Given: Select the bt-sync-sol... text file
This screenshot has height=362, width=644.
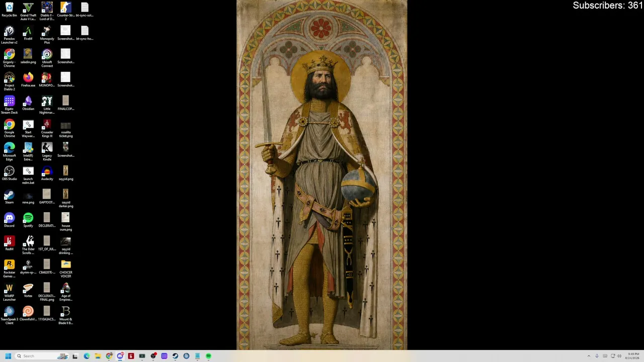Looking at the screenshot, I should (x=85, y=10).
